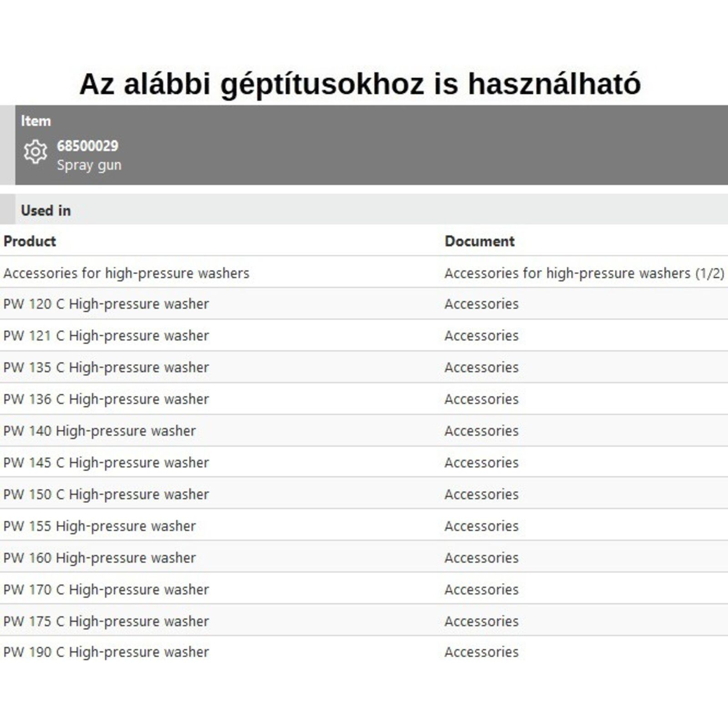Select PW 120 C High-pressure washer
The width and height of the screenshot is (728, 728).
106,304
